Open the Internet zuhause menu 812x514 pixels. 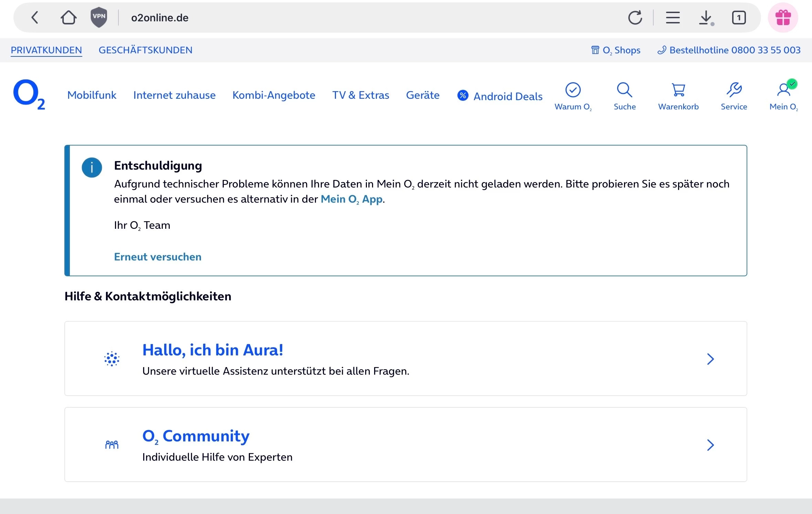[x=175, y=95]
